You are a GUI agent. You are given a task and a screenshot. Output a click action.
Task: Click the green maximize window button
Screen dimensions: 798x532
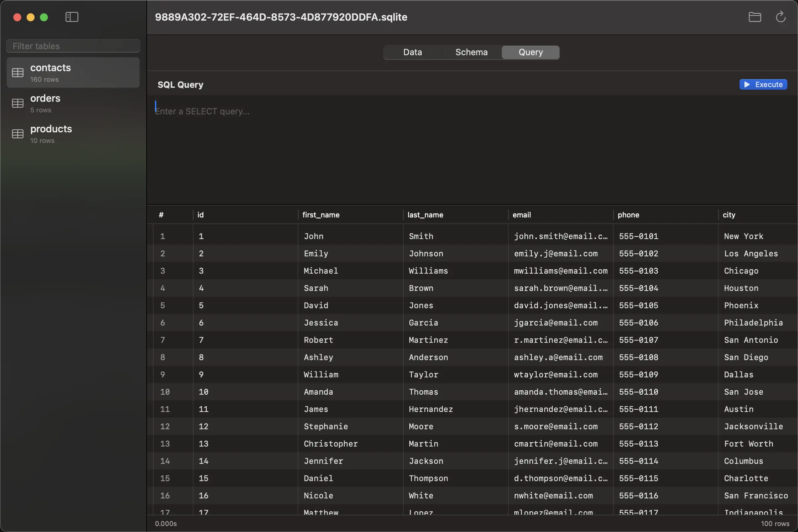[44, 17]
